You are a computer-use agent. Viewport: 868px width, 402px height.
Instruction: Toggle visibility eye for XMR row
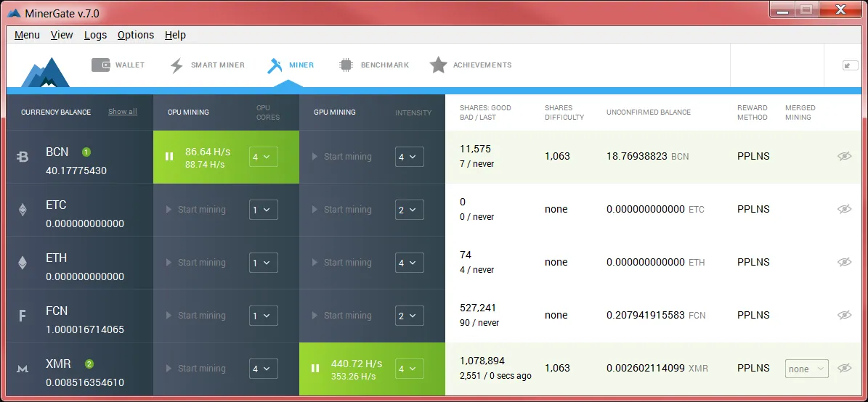(844, 368)
